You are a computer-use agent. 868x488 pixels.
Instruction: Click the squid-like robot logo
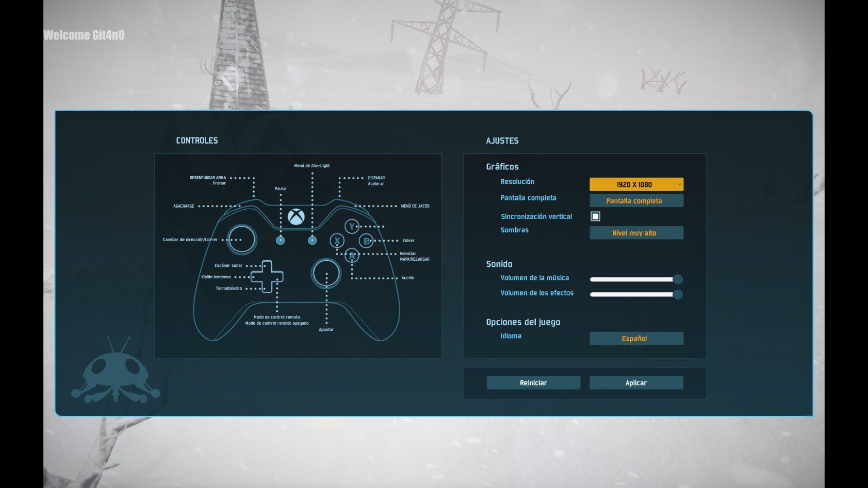116,373
